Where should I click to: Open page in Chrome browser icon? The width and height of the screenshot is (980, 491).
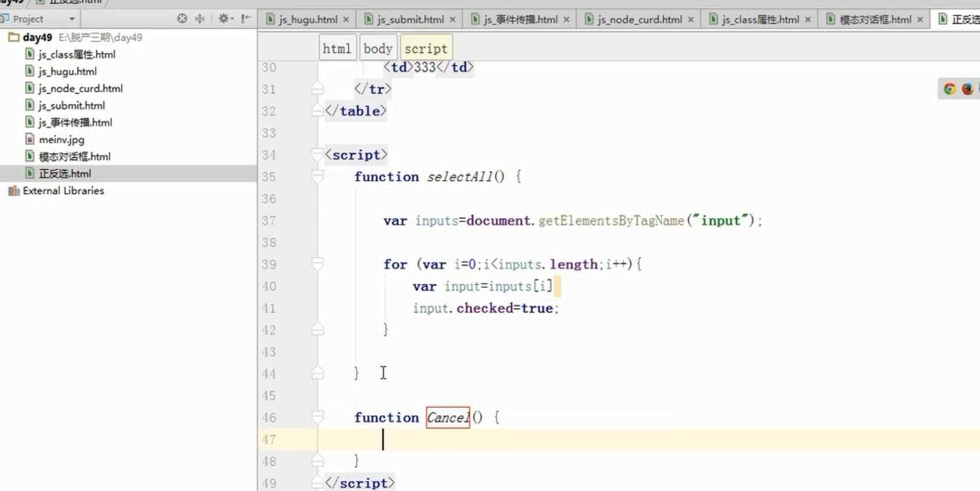click(x=949, y=89)
